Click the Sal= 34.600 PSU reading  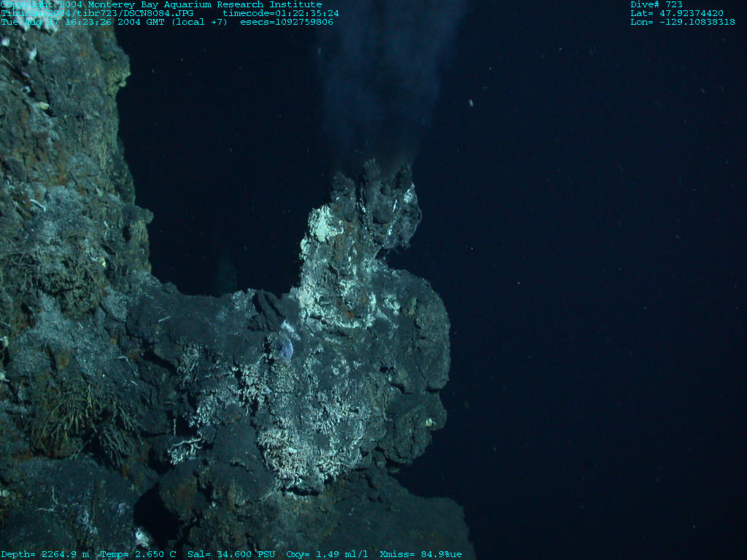point(231,554)
